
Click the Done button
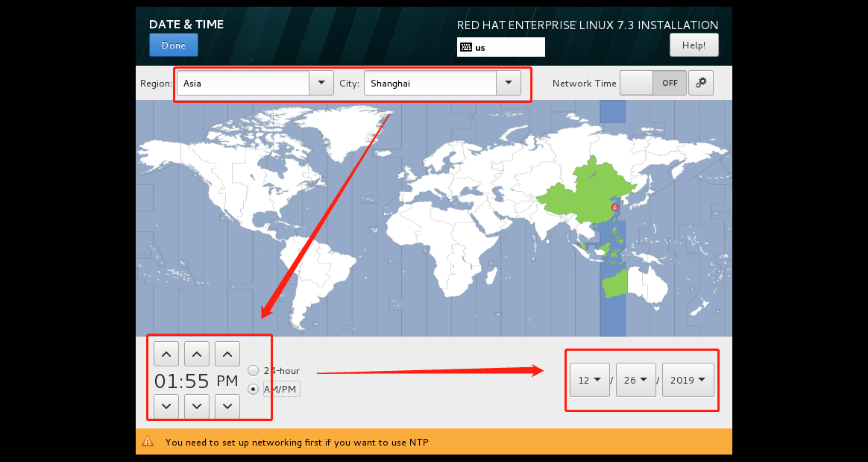tap(173, 45)
